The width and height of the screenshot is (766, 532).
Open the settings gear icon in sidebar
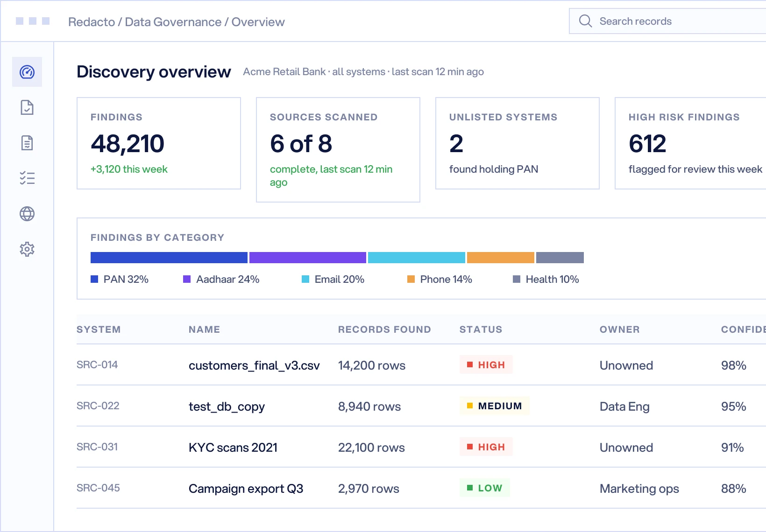27,249
